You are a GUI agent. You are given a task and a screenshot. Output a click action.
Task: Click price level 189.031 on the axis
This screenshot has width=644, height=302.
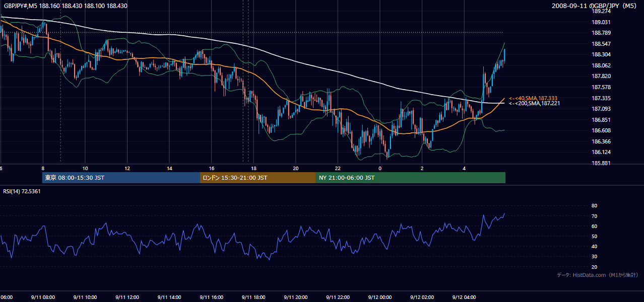(601, 22)
